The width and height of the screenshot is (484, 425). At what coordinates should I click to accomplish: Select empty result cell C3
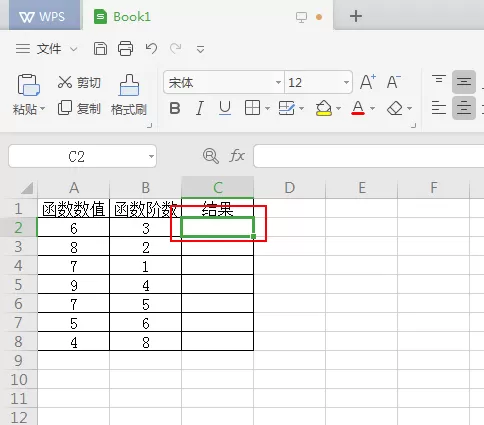tap(218, 247)
